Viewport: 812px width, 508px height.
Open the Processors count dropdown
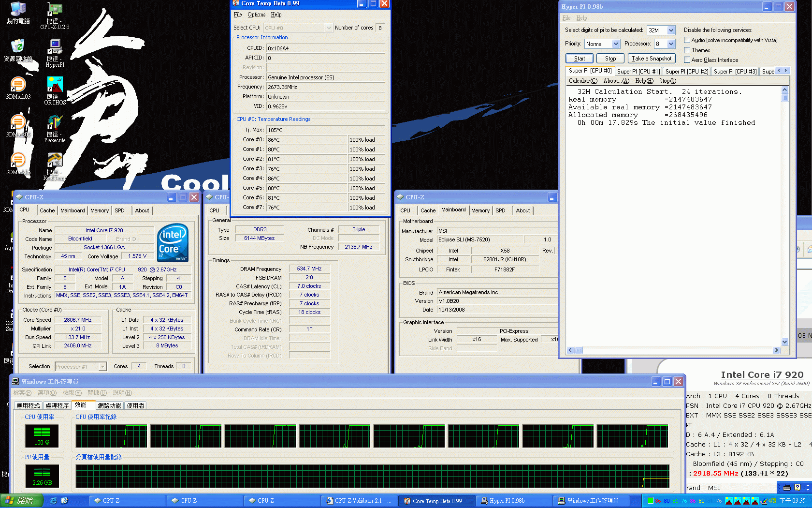[671, 44]
